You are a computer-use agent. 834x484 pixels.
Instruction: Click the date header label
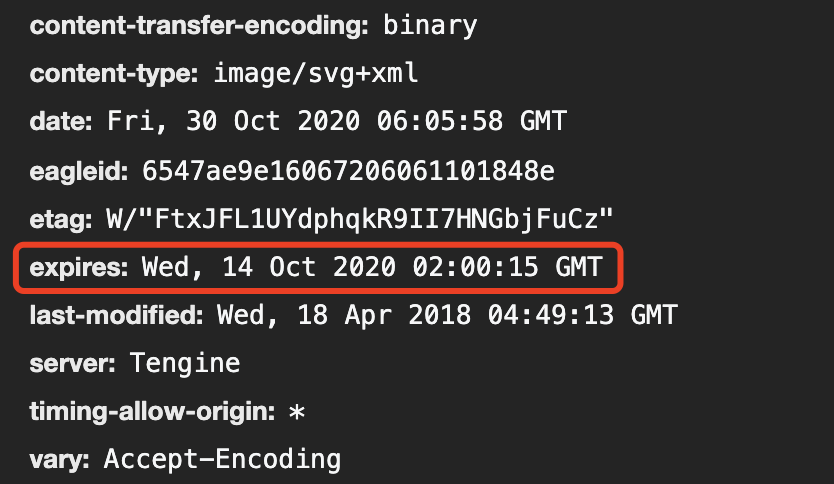61,121
